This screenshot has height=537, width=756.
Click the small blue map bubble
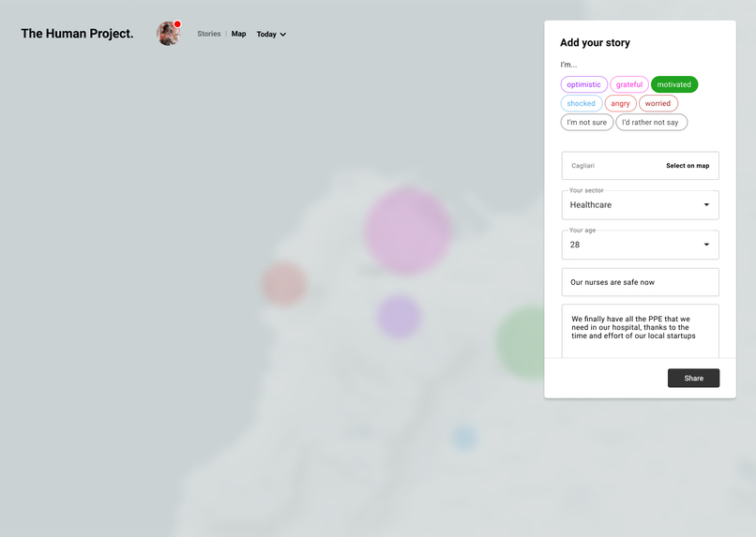click(463, 438)
